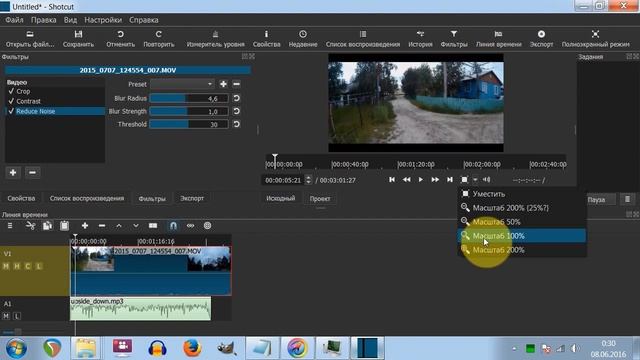
Task: Uncheck the Reduce Noise filter
Action: coord(11,111)
